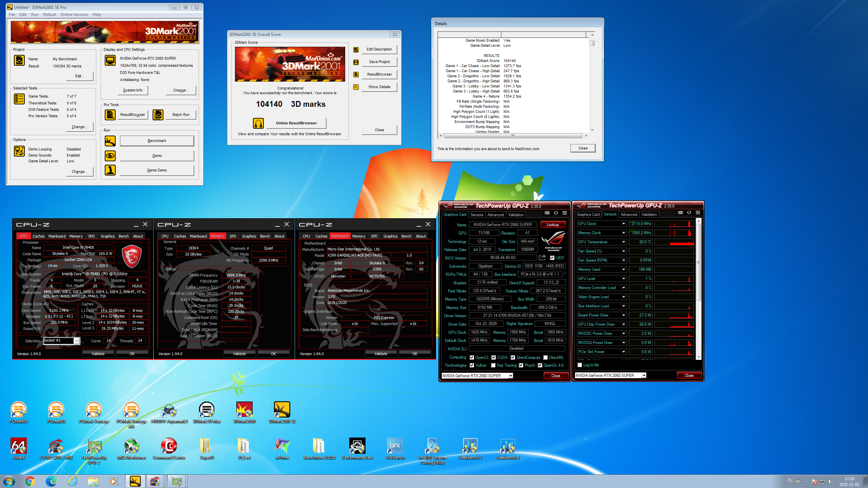Open the Geekbench 4 desktop icon
Viewport: 868px width, 488px height.
click(508, 449)
